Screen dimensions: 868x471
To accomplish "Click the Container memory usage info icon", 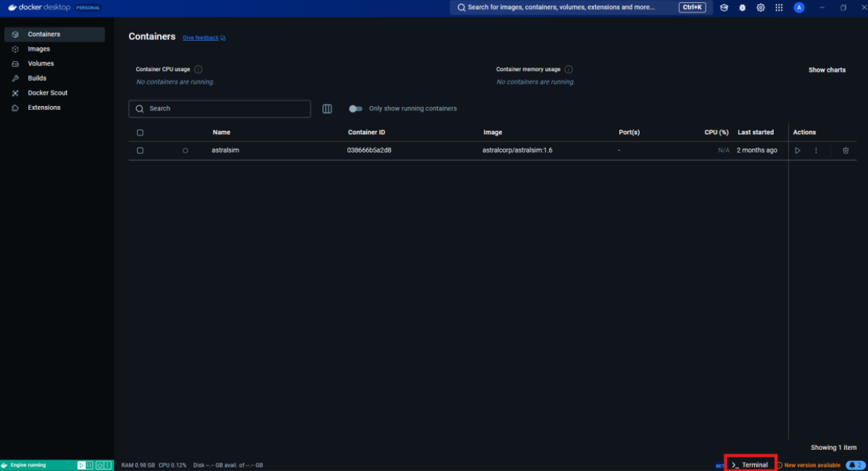I will pos(569,70).
